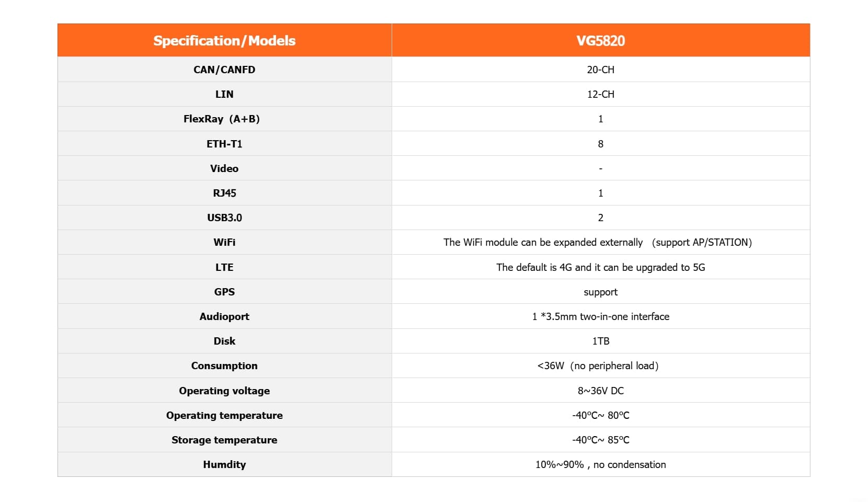Click the RJ45 row label
This screenshot has height=502, width=868.
click(x=224, y=193)
